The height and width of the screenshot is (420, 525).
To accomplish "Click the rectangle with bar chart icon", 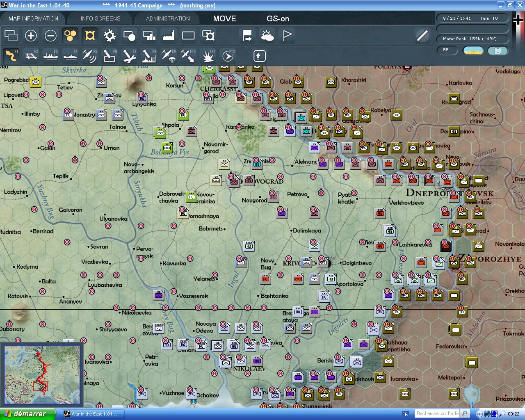I will (x=149, y=36).
